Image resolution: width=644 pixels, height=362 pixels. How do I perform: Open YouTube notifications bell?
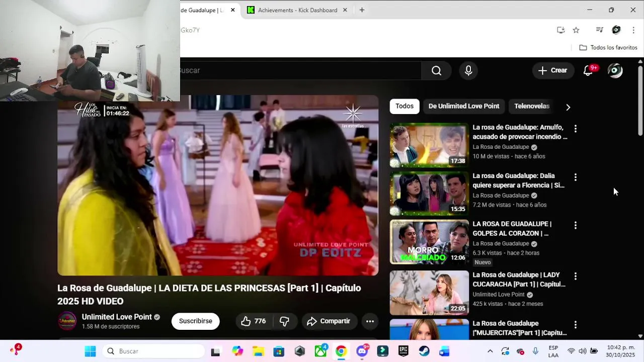[x=588, y=71]
